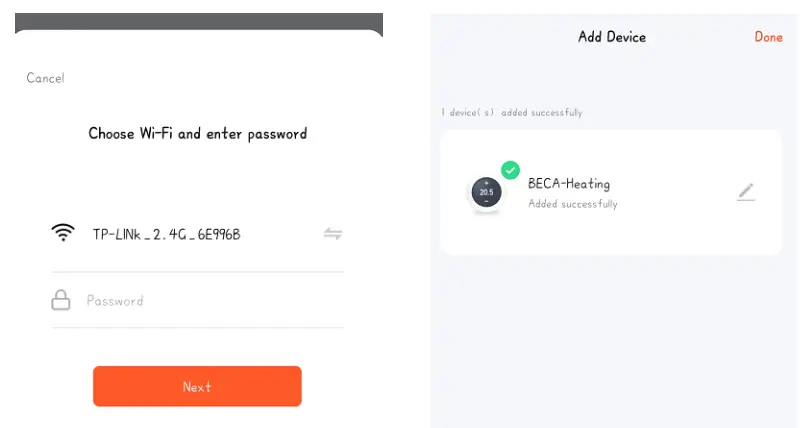Tap the Wi-Fi signal icon
The image size is (805, 428).
63,234
